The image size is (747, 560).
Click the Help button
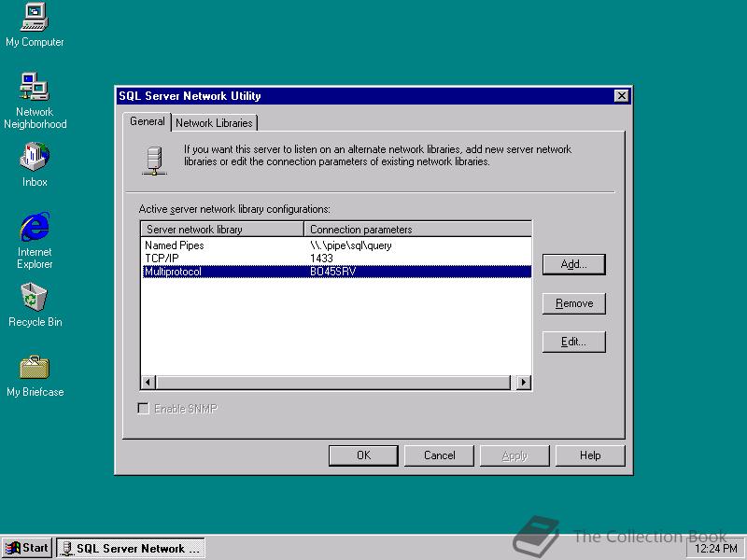[x=589, y=455]
